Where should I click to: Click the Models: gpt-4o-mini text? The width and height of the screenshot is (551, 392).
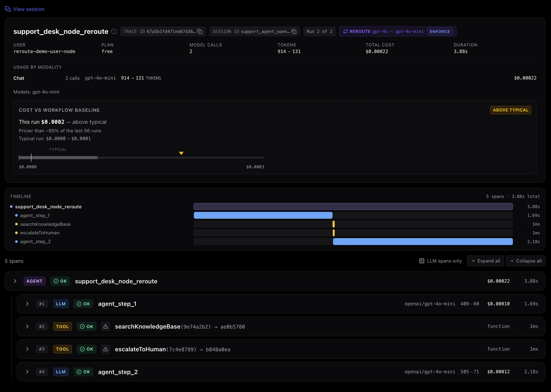[36, 92]
